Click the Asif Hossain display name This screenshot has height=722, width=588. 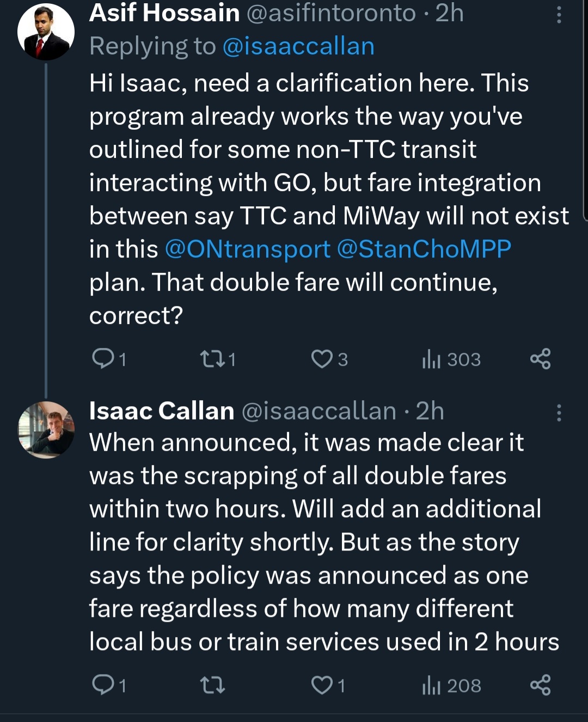[x=164, y=13]
